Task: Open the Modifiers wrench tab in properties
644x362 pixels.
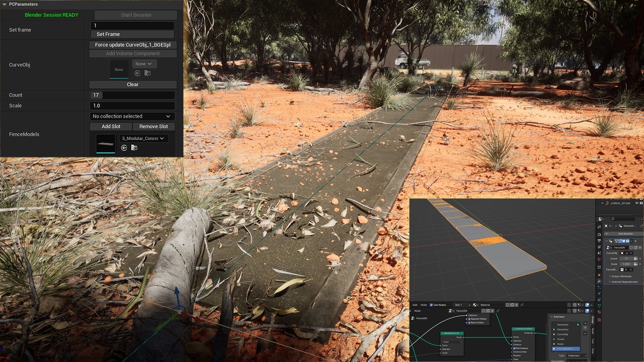Action: [x=599, y=282]
